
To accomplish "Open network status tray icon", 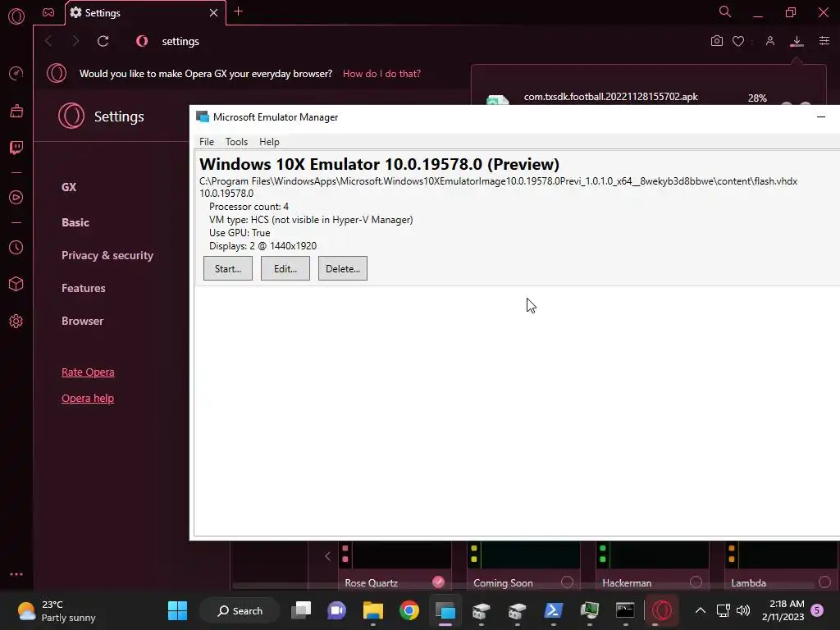I will point(724,610).
